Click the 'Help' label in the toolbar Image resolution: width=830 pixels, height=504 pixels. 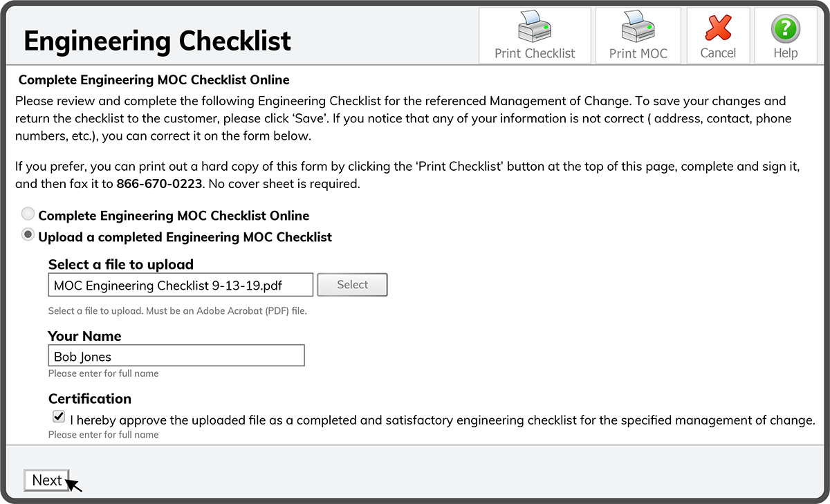[785, 53]
